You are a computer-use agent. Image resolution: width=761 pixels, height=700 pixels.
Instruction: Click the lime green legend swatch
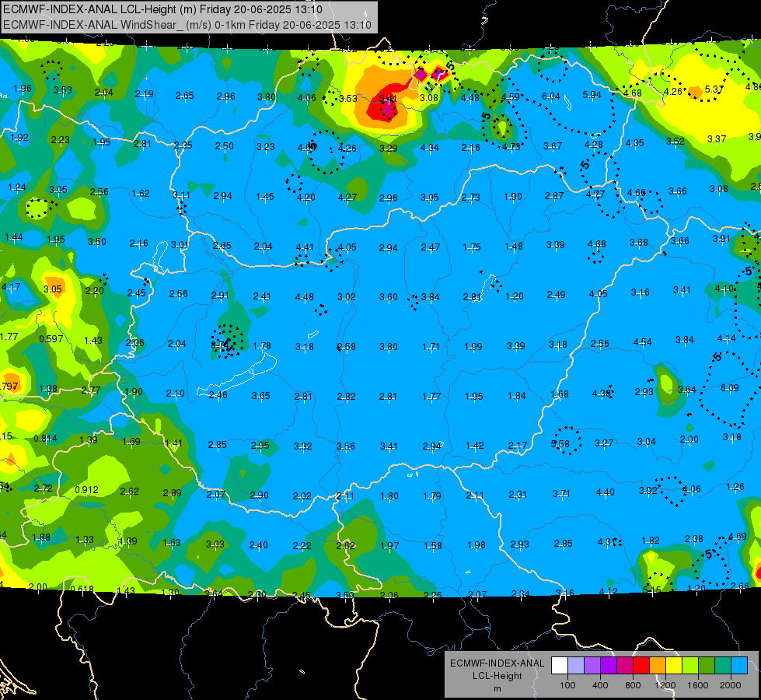pos(690,666)
